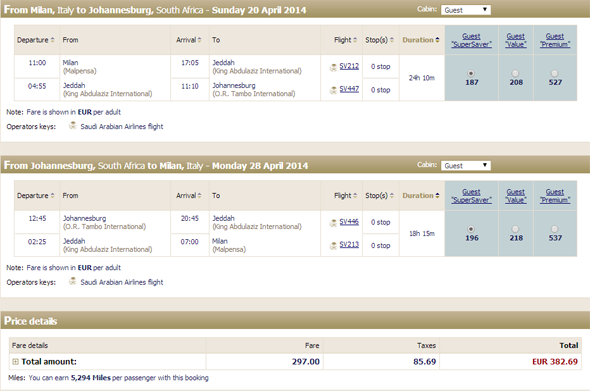This screenshot has width=590, height=391.
Task: Select the 196 Guest SuperSaver fare radio
Action: point(471,229)
